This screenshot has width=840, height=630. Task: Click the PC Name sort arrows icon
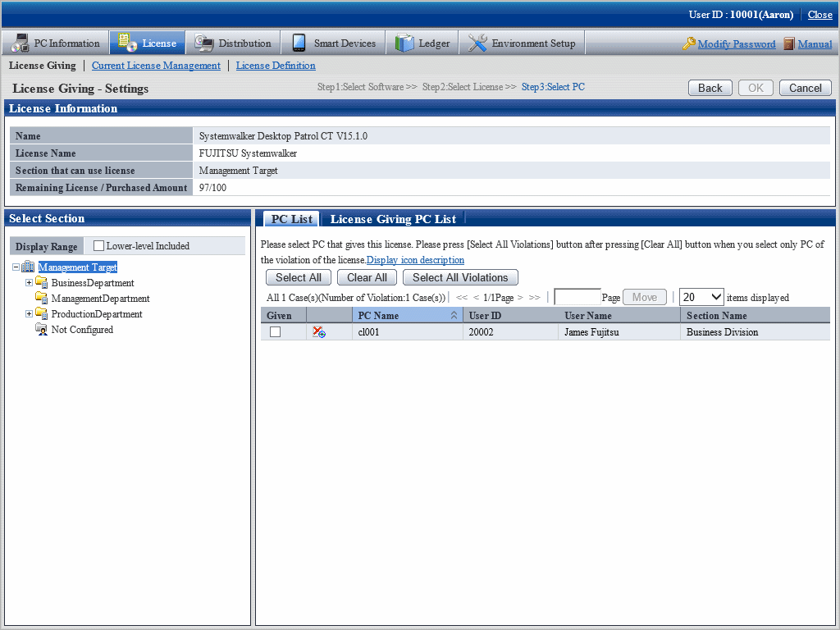click(454, 316)
